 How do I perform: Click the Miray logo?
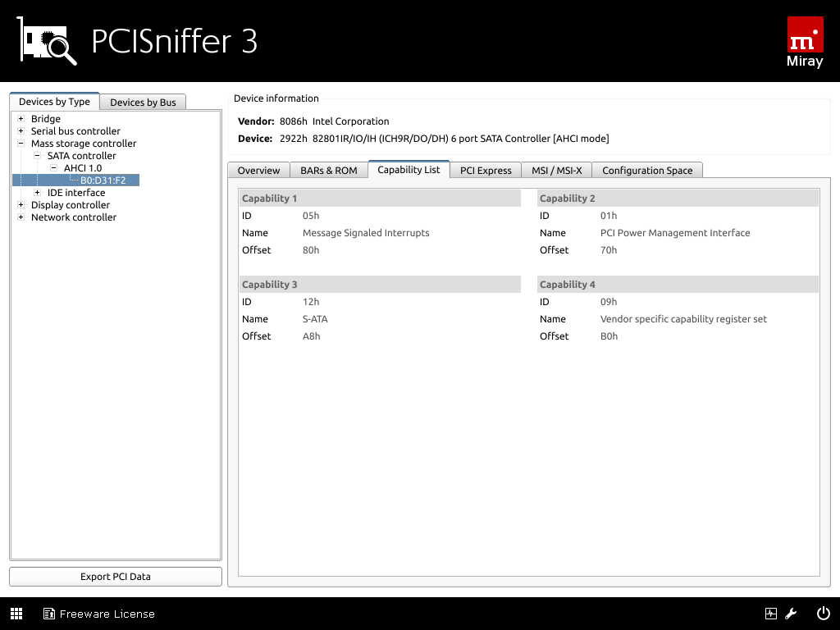click(805, 43)
